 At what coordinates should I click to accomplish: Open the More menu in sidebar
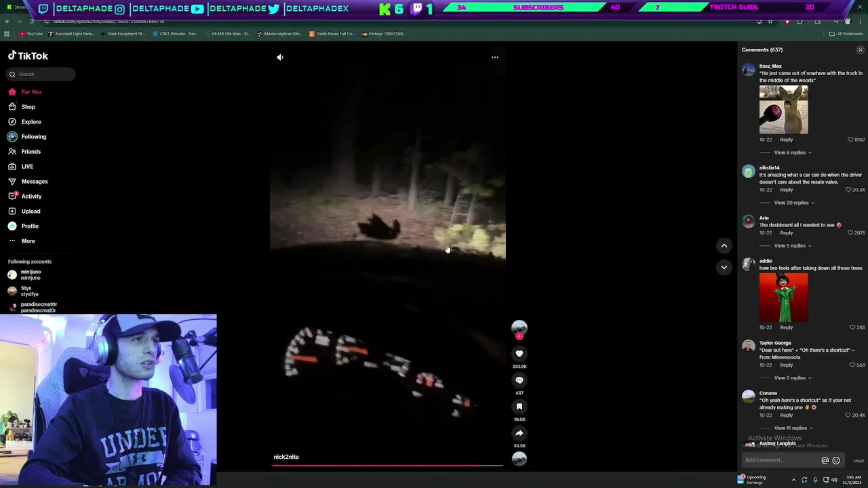(x=22, y=241)
